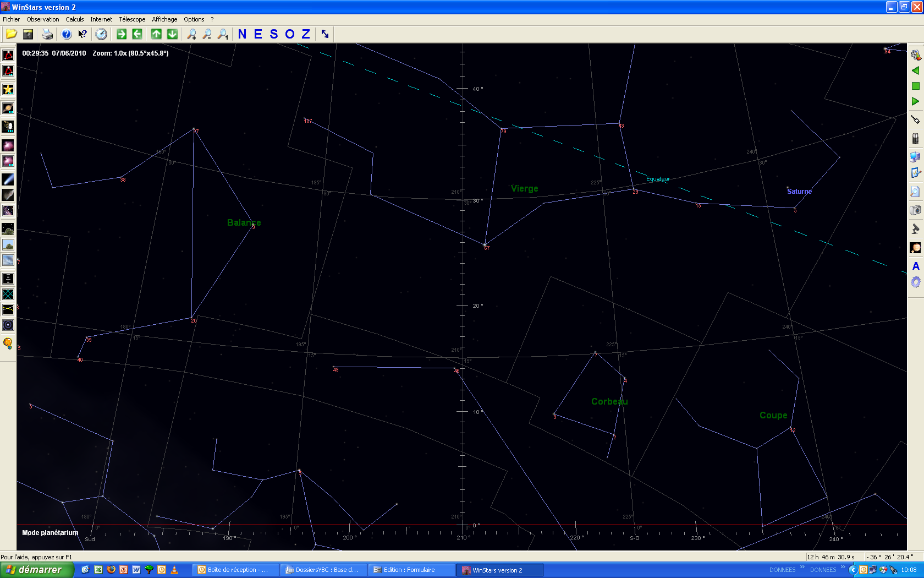Open the Affichage menu
The height and width of the screenshot is (578, 924).
pos(164,19)
